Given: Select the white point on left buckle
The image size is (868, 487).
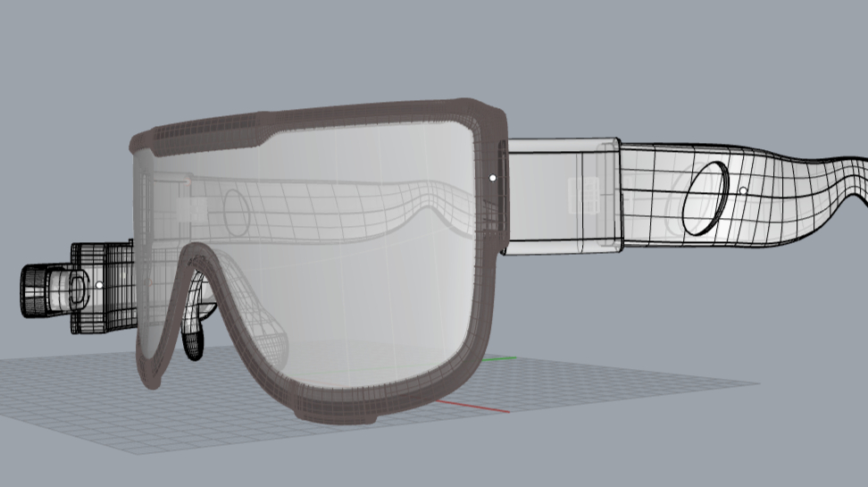Looking at the screenshot, I should click(x=99, y=285).
